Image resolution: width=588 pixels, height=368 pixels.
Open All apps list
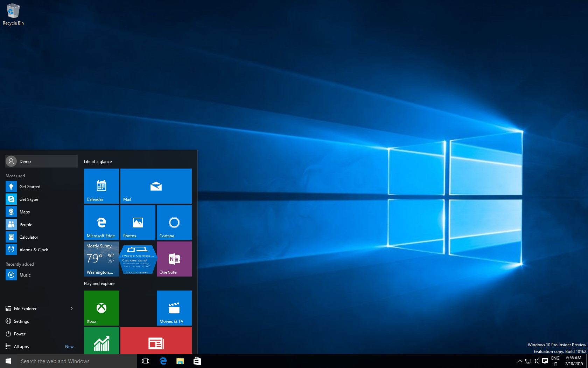22,347
